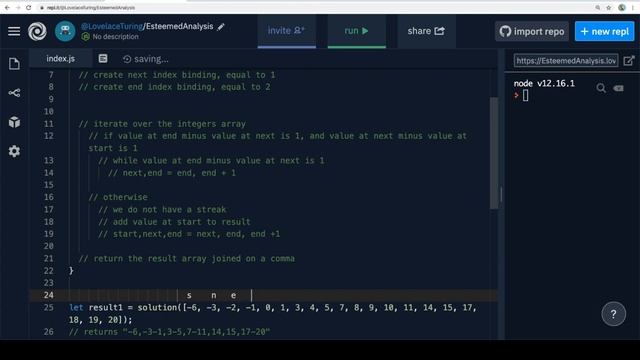640x360 pixels.
Task: Click the EsteemedAnalysis repl title
Action: click(179, 26)
